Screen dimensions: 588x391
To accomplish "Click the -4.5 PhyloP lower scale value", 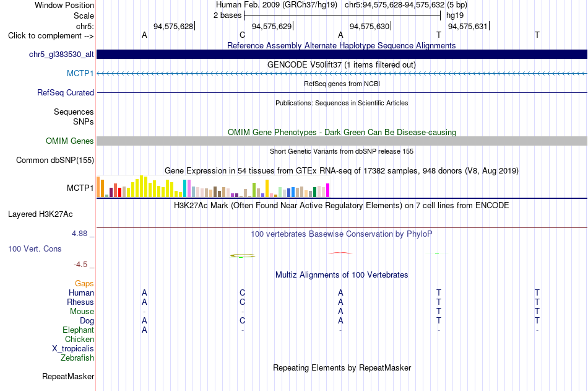I will [x=80, y=265].
